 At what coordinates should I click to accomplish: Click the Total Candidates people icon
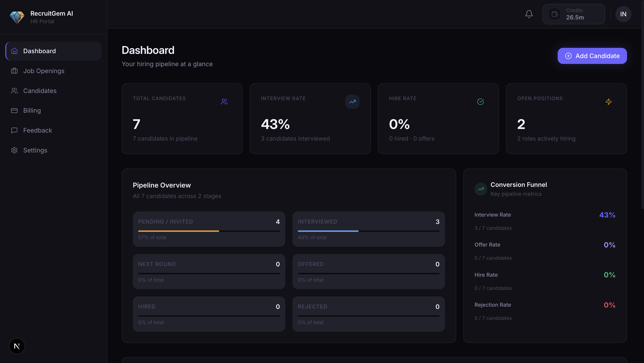point(224,102)
